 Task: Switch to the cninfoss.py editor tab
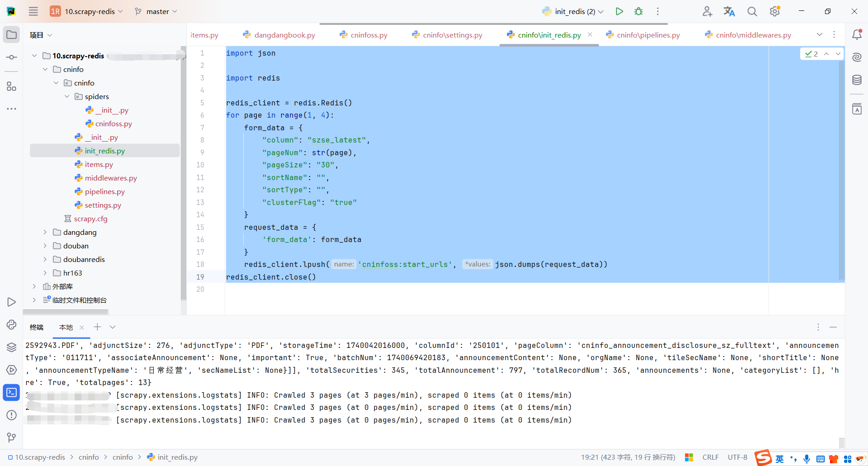[363, 35]
